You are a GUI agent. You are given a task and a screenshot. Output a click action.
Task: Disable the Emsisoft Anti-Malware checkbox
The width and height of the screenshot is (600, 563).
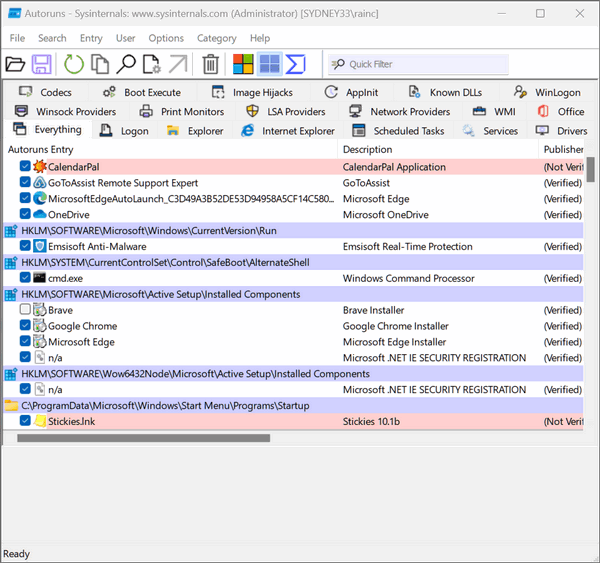[25, 246]
